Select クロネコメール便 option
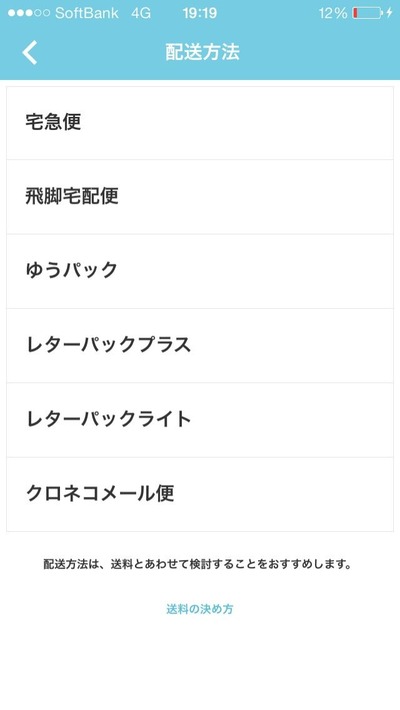Viewport: 400px width, 710px height. point(200,494)
